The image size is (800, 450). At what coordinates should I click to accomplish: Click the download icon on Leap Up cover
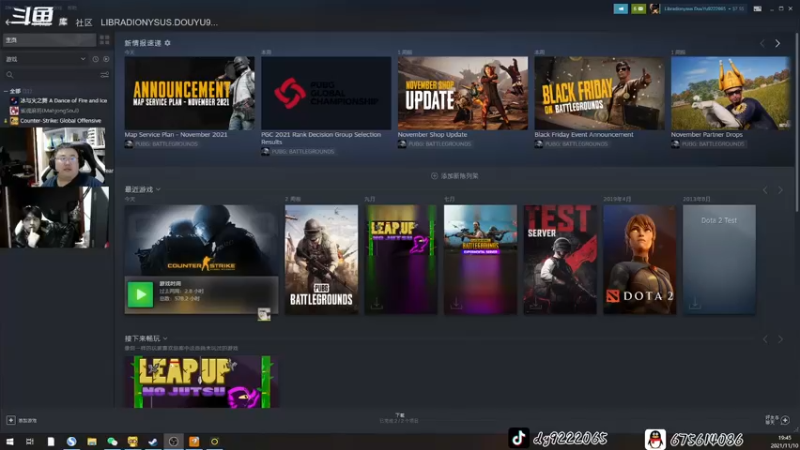(377, 304)
